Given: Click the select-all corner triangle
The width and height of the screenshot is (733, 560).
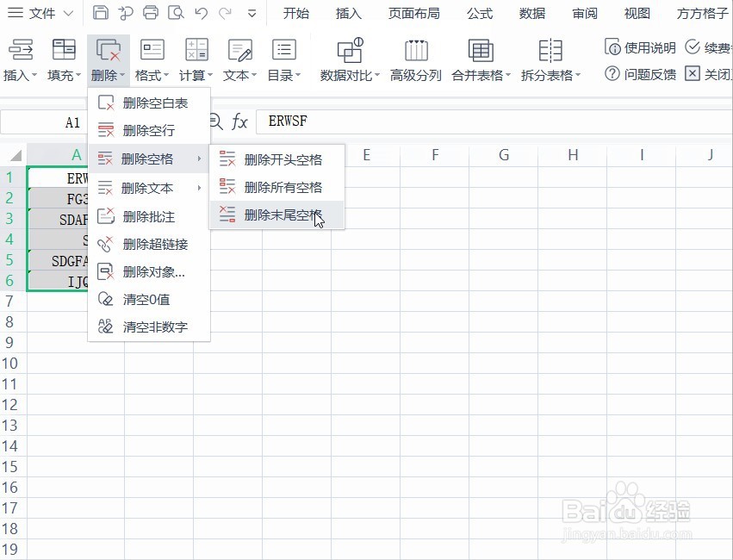Looking at the screenshot, I should 14,155.
